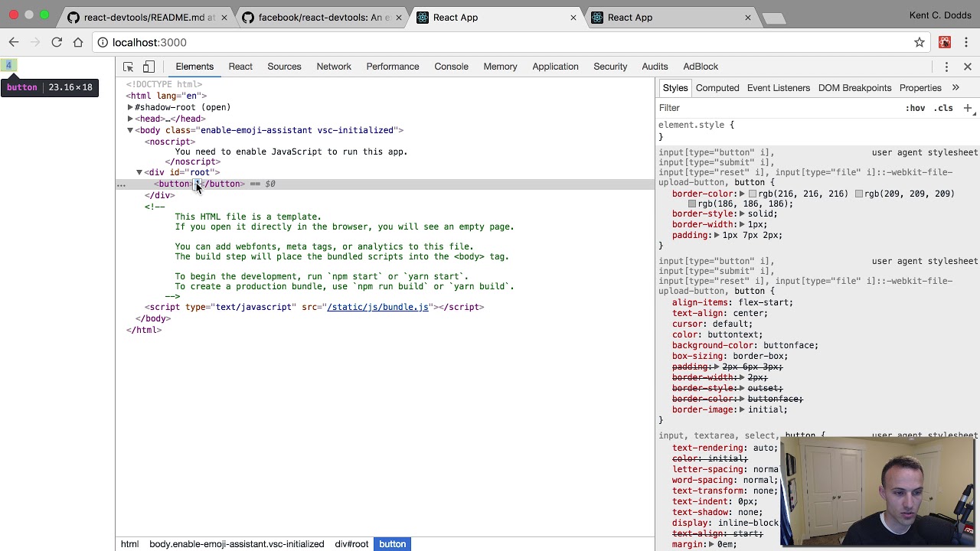The width and height of the screenshot is (980, 551).
Task: Click ellipsis beside selected button node
Action: click(121, 184)
